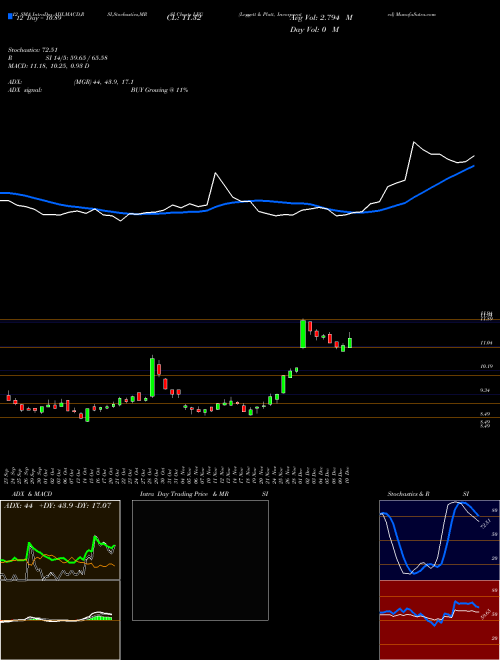Screen dimensions: 500x660
Task: Click the MACD histogram panel below ADX
Action: (60, 620)
